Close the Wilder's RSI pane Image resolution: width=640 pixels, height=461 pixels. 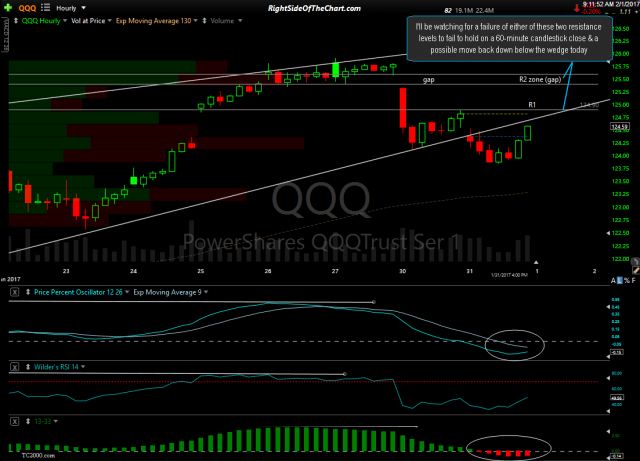tap(14, 367)
